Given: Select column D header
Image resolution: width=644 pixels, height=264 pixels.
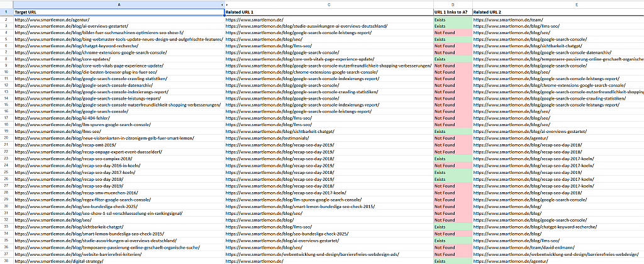Looking at the screenshot, I should [453, 4].
